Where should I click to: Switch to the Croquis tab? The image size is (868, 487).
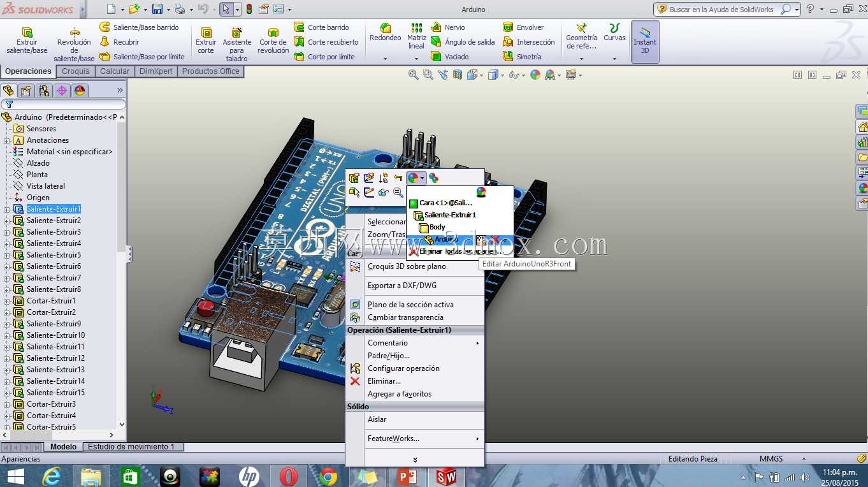coord(76,71)
